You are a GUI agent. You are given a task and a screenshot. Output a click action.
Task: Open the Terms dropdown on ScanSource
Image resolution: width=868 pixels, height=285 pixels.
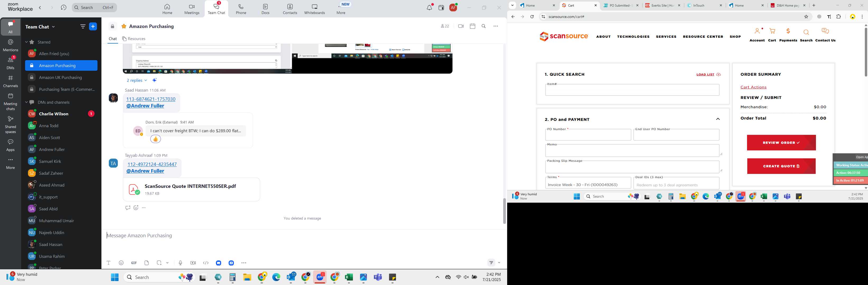(588, 184)
